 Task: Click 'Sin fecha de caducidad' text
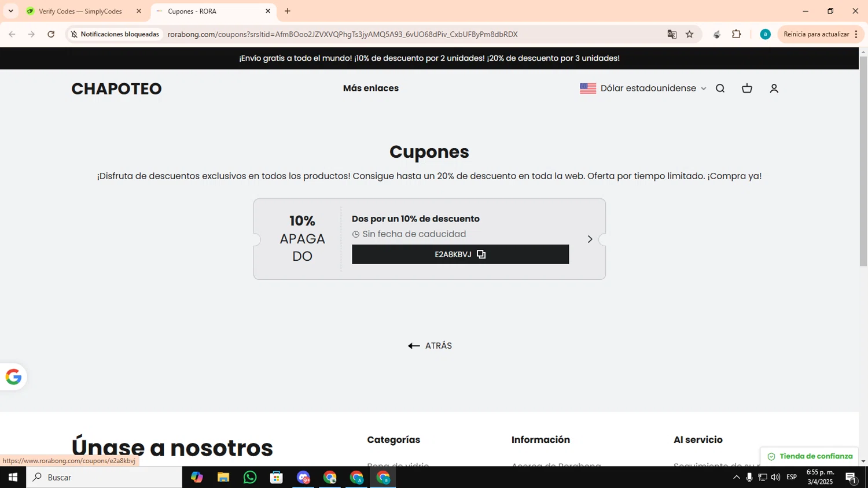point(414,234)
